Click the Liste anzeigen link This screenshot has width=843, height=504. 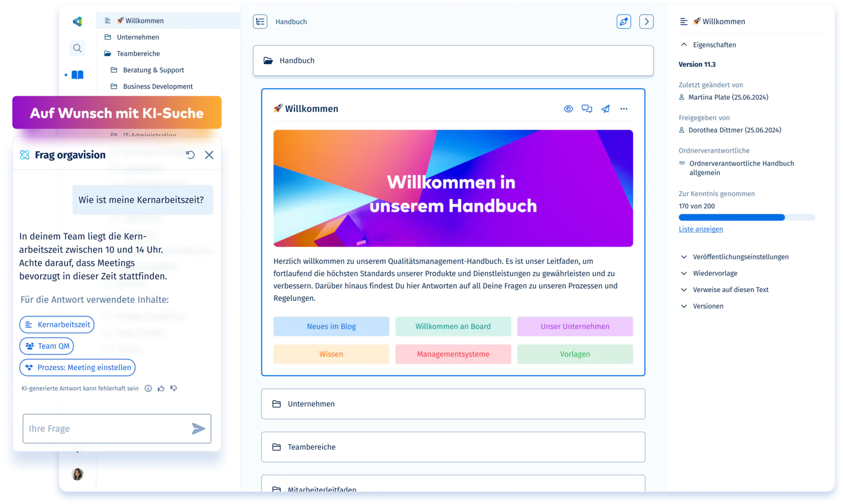(700, 229)
